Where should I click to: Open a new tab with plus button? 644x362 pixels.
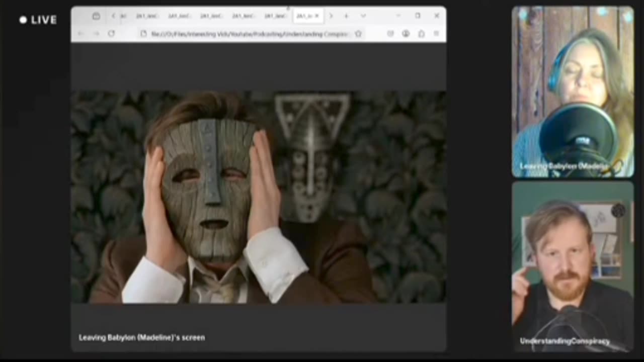click(346, 16)
